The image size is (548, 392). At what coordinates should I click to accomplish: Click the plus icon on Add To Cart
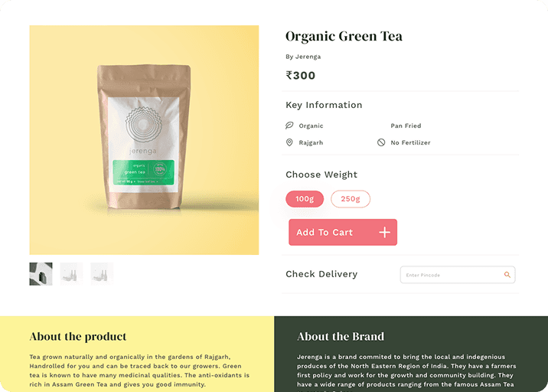384,232
